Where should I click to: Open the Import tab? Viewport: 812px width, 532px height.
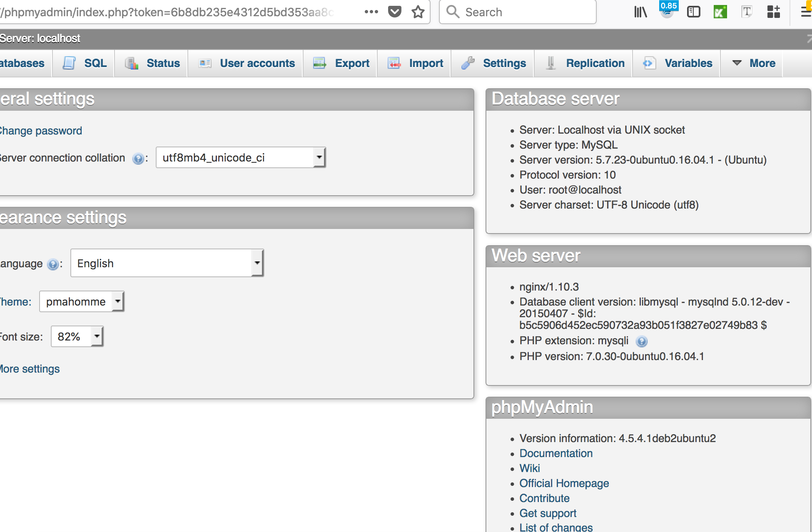point(414,63)
